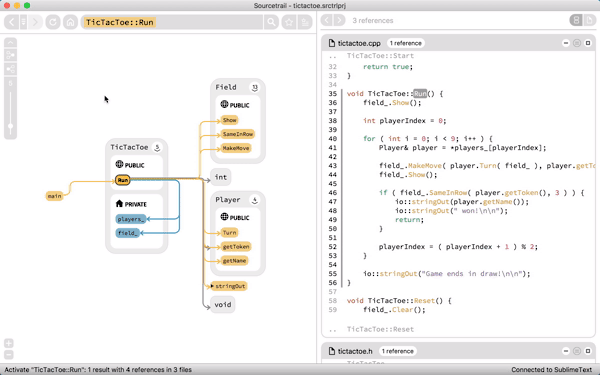Show tictactoe.h in snippet mode
Image resolution: width=600 pixels, height=375 pixels.
click(577, 351)
